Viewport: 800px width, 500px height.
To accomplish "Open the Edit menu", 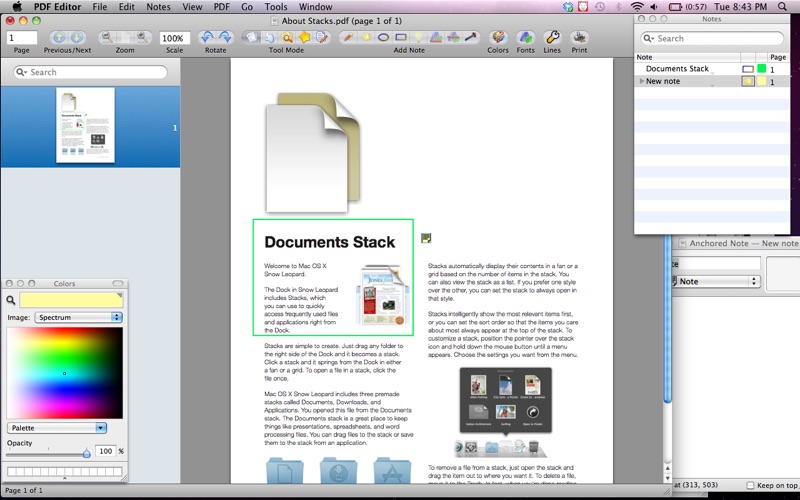I will pos(127,7).
